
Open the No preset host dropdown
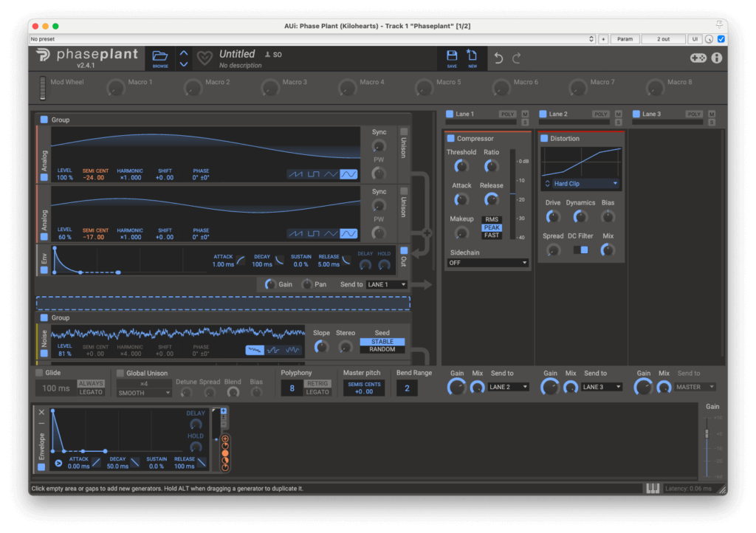coord(312,39)
